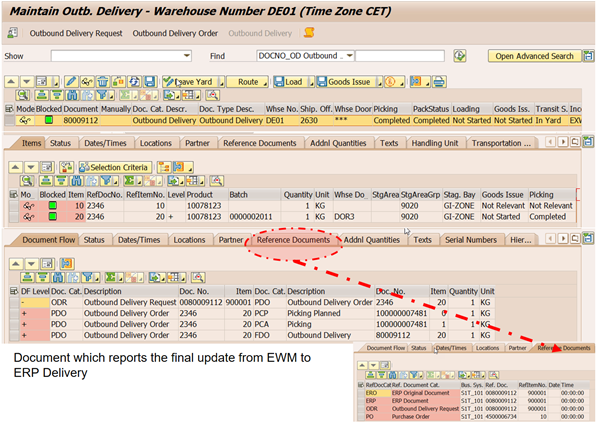Select row marker for item 10

14,206
